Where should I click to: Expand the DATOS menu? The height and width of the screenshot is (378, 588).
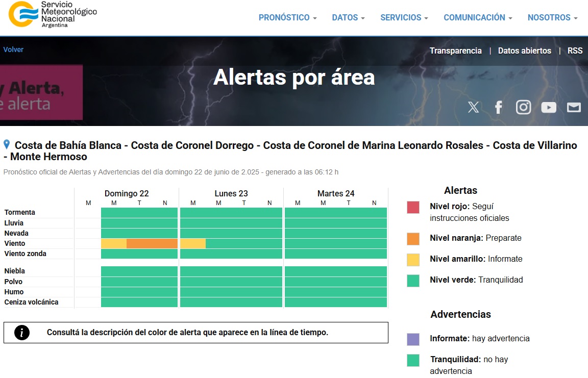click(349, 18)
